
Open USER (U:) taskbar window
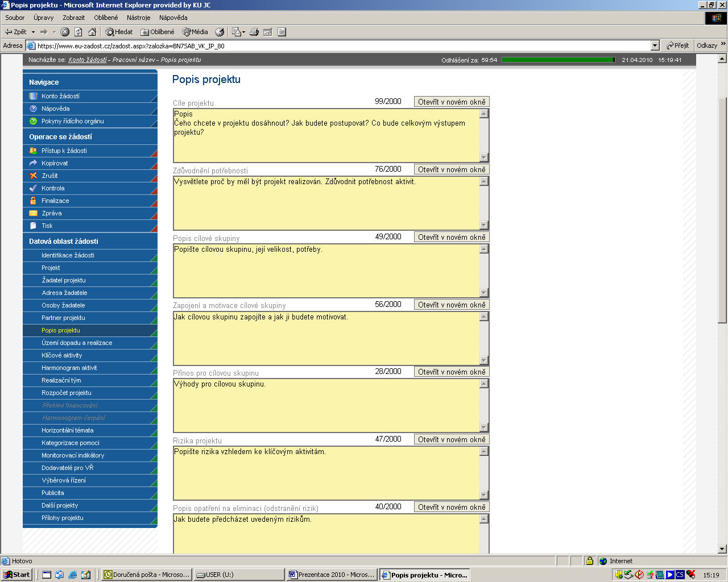point(239,575)
